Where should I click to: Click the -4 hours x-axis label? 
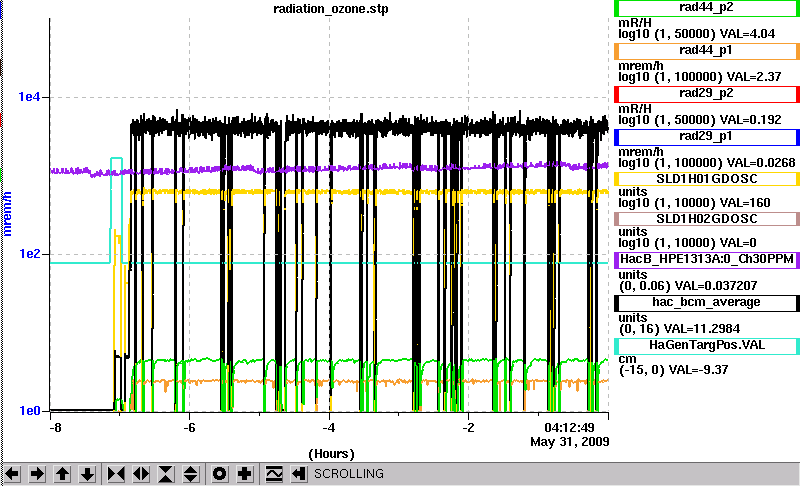328,427
